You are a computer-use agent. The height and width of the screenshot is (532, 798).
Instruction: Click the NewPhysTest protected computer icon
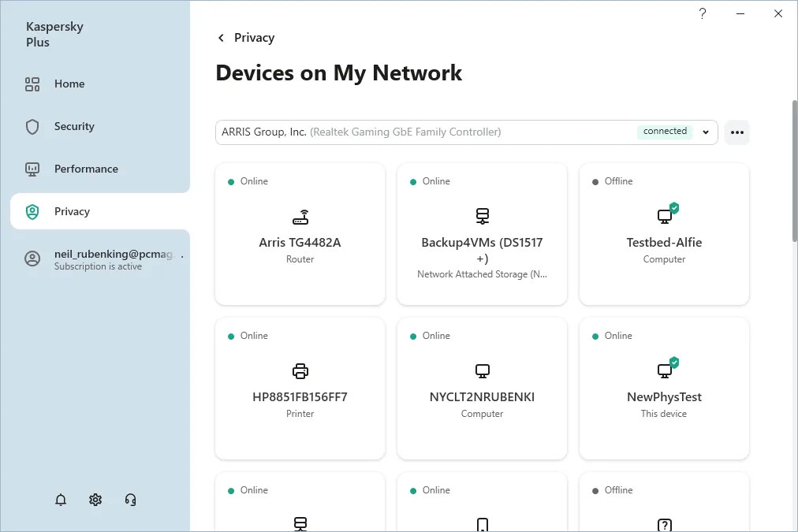(666, 368)
